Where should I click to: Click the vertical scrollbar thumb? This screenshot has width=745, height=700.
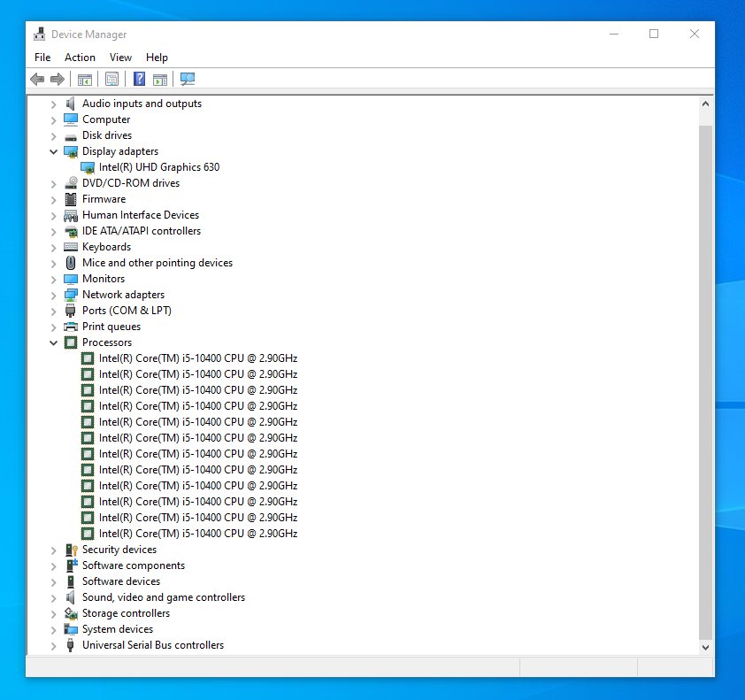(705, 382)
